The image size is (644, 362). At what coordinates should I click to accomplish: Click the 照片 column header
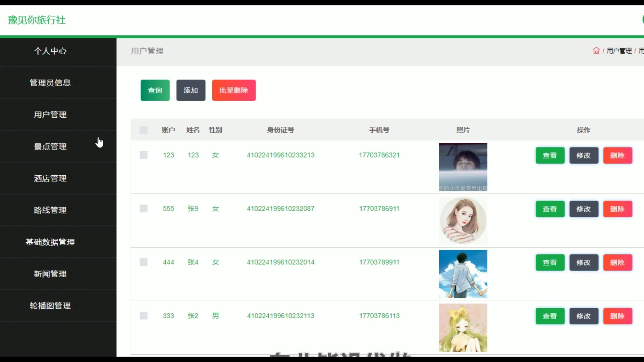click(463, 130)
